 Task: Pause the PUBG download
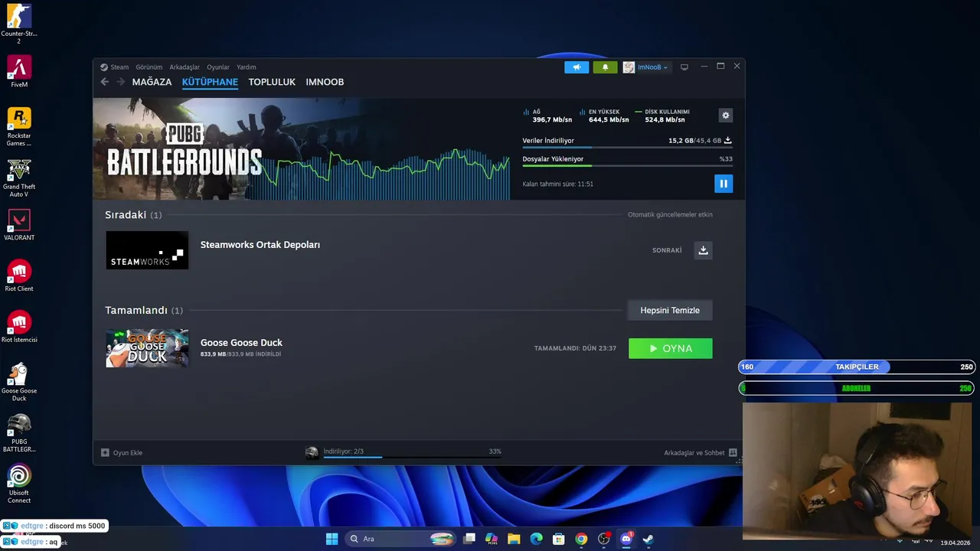tap(724, 184)
